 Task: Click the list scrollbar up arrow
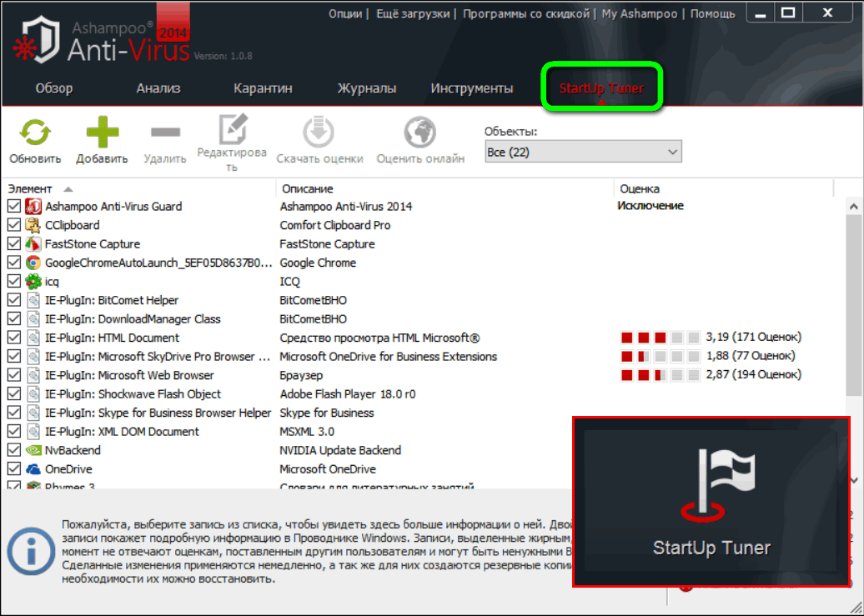(x=853, y=208)
